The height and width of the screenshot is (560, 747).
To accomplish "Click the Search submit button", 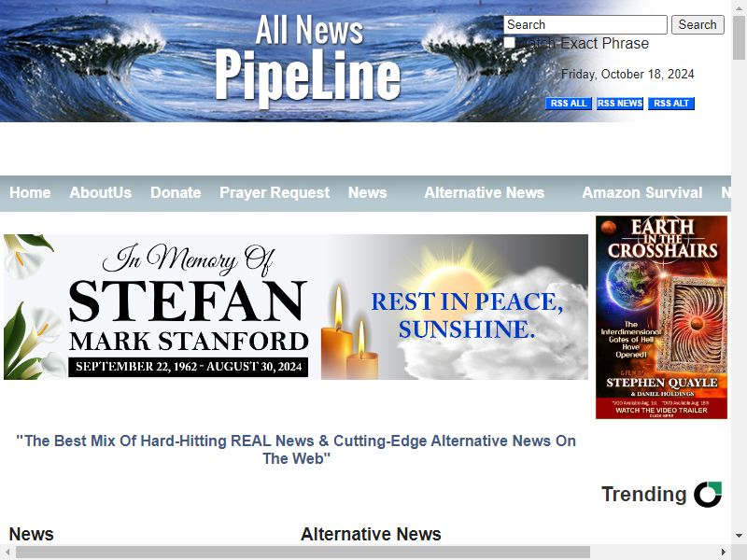I will (x=698, y=25).
